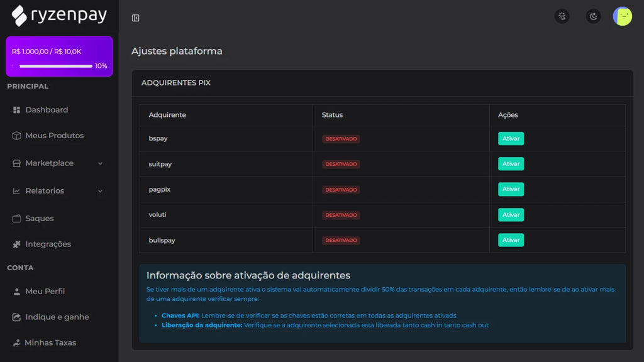Click the Saques wallet icon
The image size is (644, 362).
(x=17, y=219)
